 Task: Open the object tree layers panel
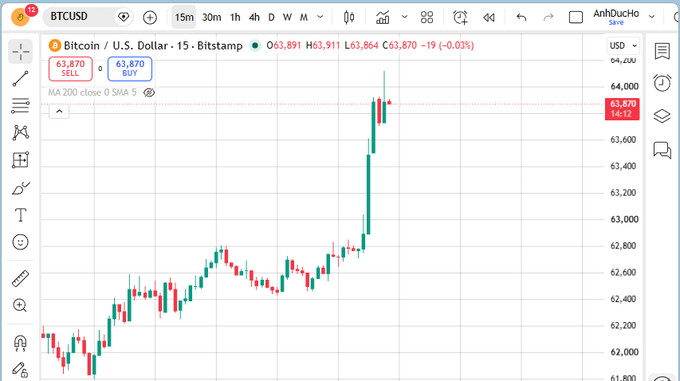(662, 116)
